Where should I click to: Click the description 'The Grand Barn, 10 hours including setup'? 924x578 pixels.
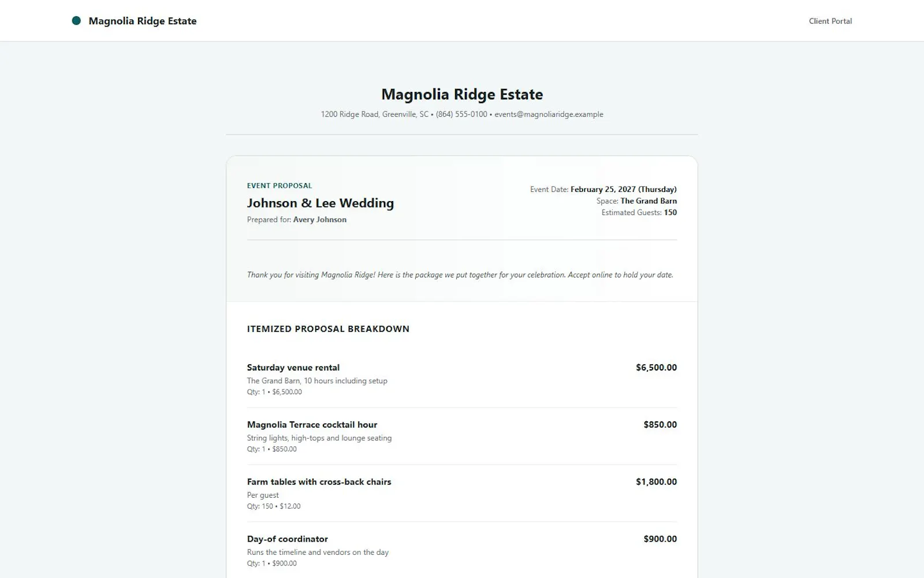(x=317, y=381)
